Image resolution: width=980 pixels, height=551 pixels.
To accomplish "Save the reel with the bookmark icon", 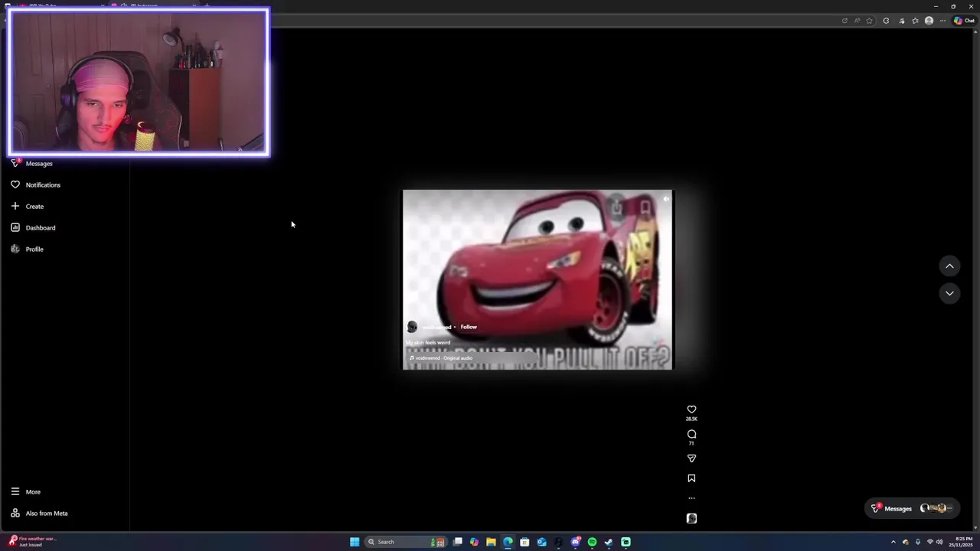I will 691,478.
